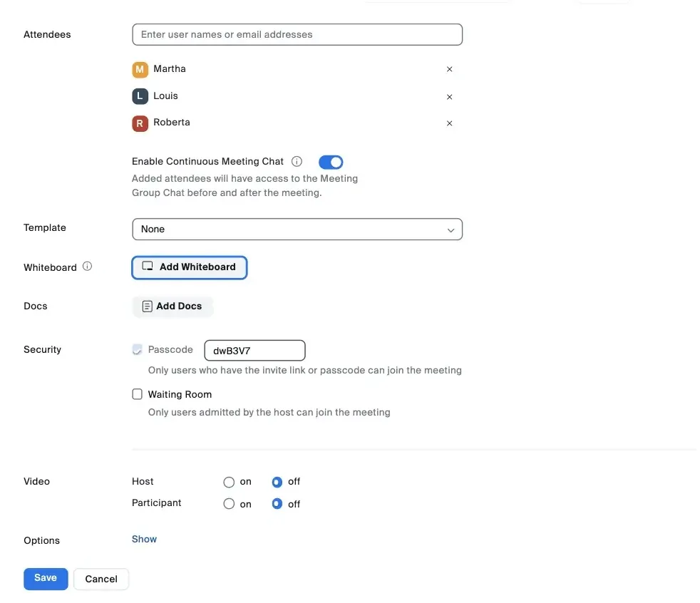Toggle off Enable Continuous Meeting Chat
The width and height of the screenshot is (700, 603).
331,162
